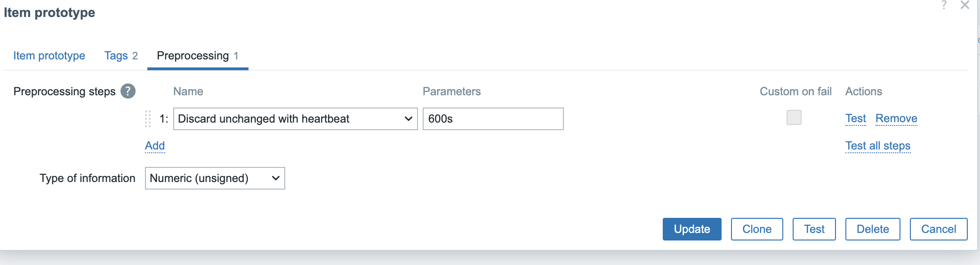980x265 pixels.
Task: Open the Discard unchanged with heartbeat dropdown
Action: 295,119
